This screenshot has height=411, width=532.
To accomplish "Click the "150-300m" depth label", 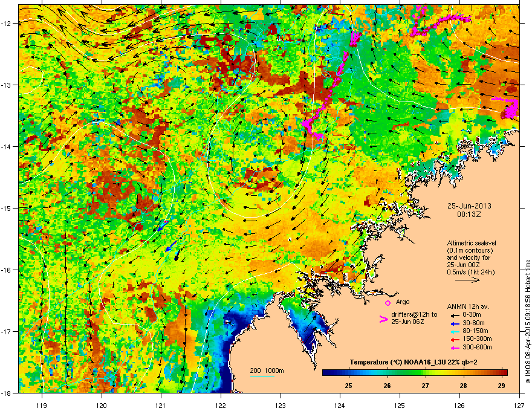I will pyautogui.click(x=478, y=338).
